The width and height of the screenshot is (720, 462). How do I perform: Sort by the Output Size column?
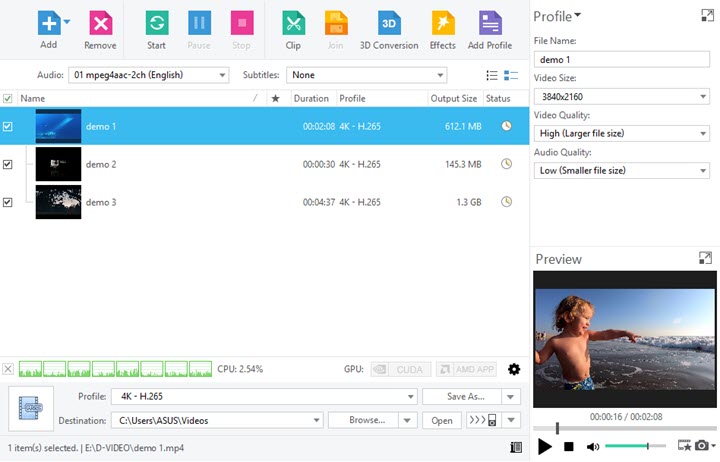pos(454,98)
